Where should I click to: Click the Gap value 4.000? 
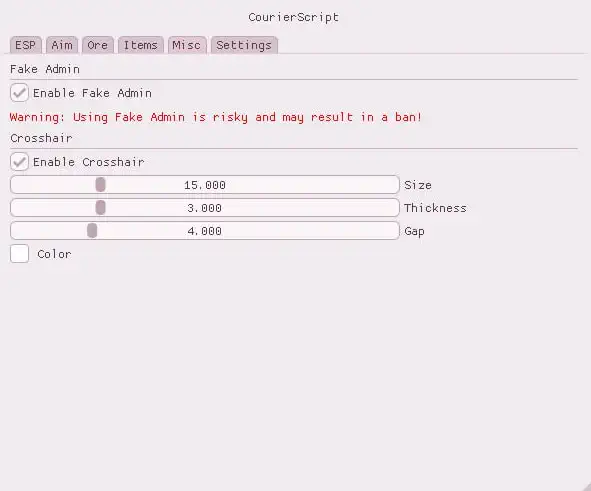click(x=205, y=231)
